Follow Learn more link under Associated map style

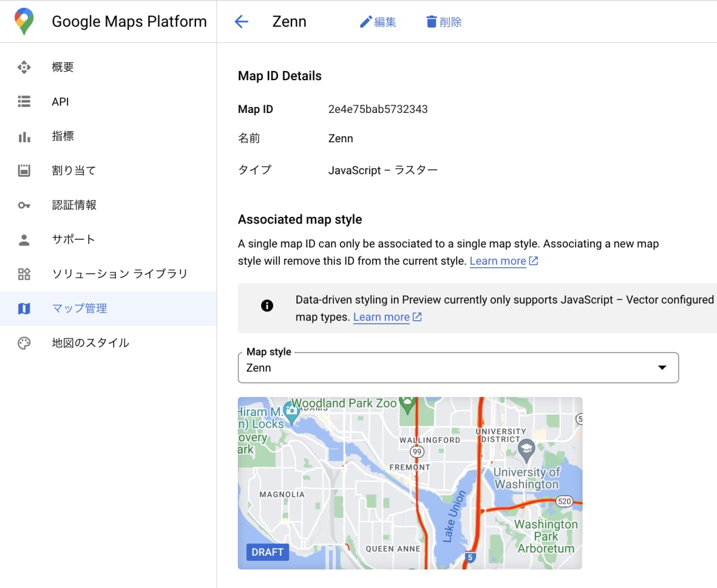pyautogui.click(x=498, y=261)
